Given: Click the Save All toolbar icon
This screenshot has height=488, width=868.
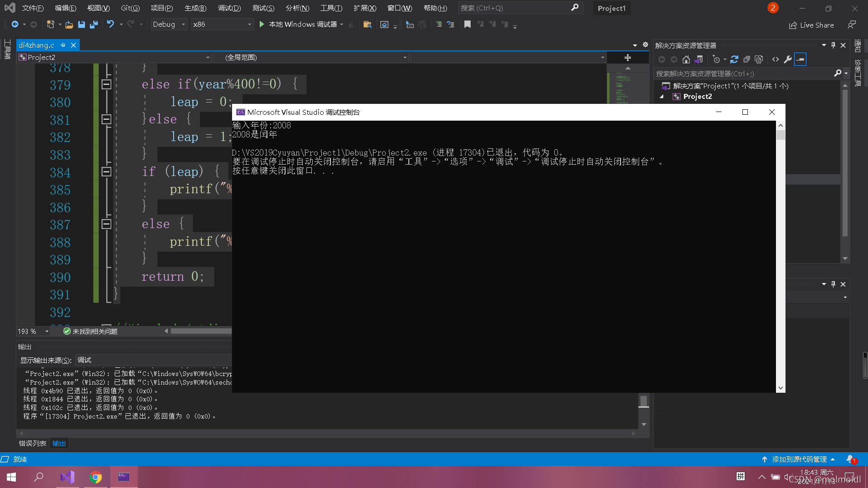Looking at the screenshot, I should pos(94,24).
